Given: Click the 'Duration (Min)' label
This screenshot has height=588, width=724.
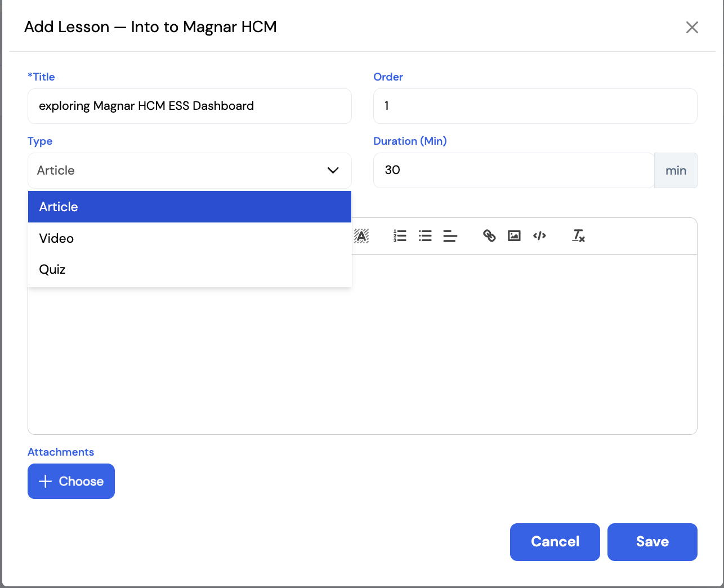Looking at the screenshot, I should (x=410, y=141).
